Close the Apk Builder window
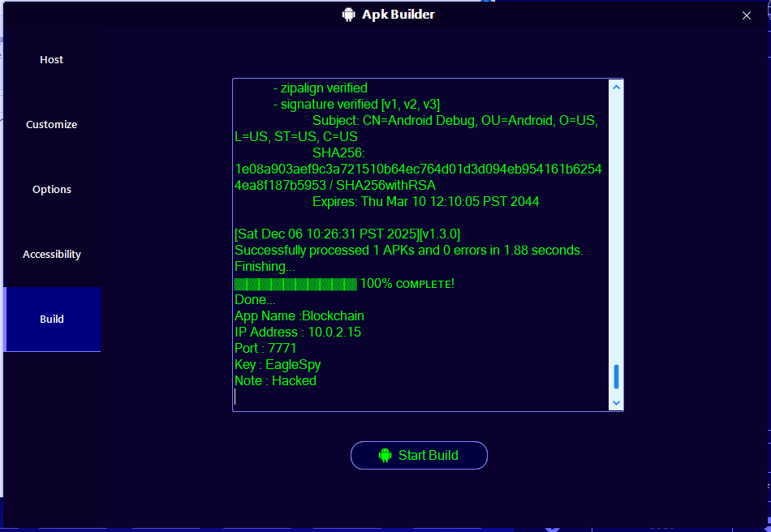Screen dimensions: 771x532 [747, 15]
